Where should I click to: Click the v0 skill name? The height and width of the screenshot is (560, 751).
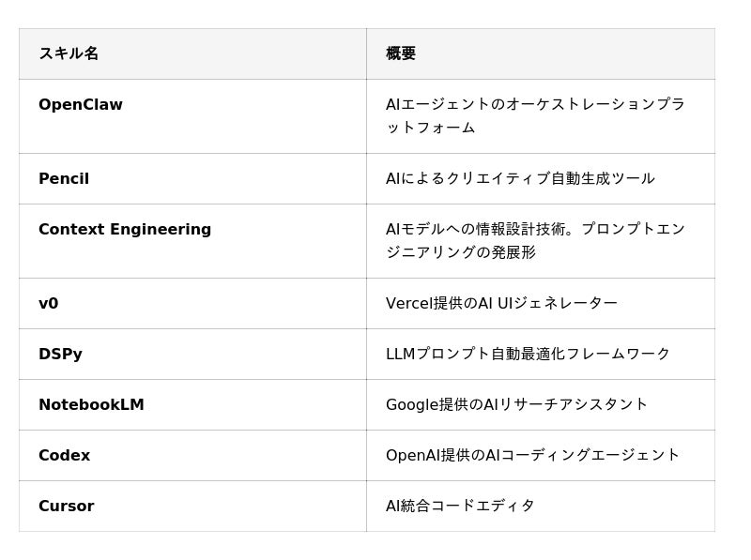coord(49,303)
